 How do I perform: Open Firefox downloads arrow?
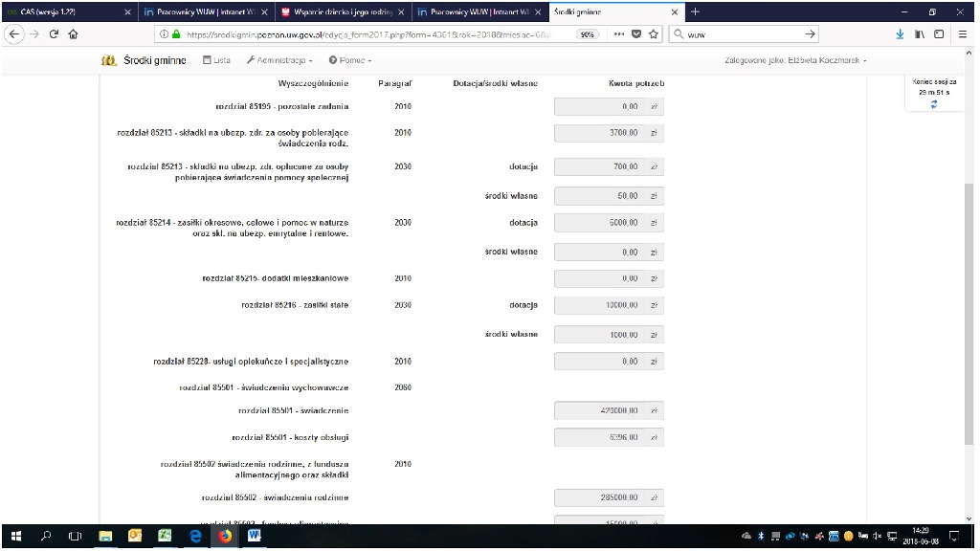900,33
